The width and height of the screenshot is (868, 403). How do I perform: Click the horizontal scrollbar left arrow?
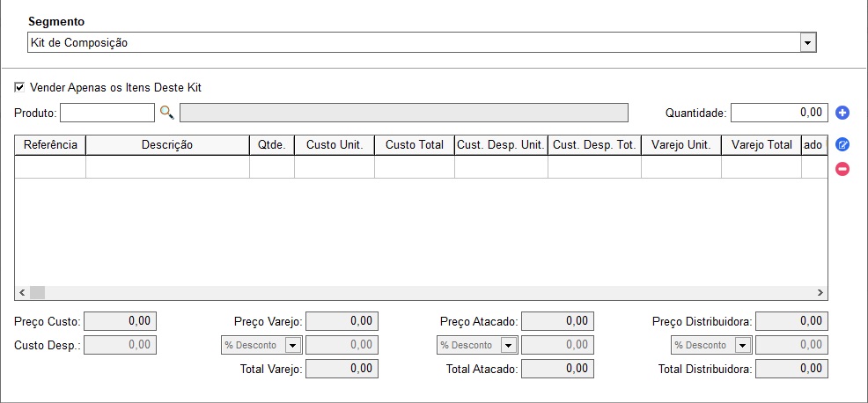click(x=22, y=292)
